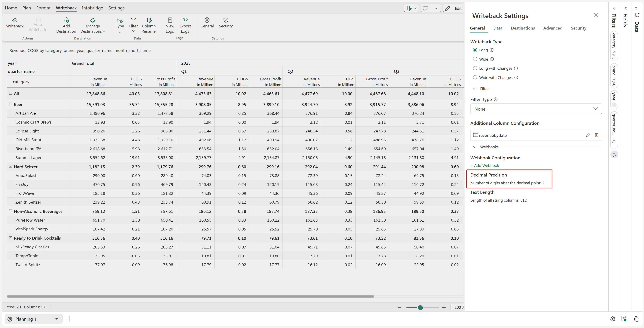Image resolution: width=644 pixels, height=328 pixels.
Task: Switch to the Destinations tab
Action: pos(523,28)
